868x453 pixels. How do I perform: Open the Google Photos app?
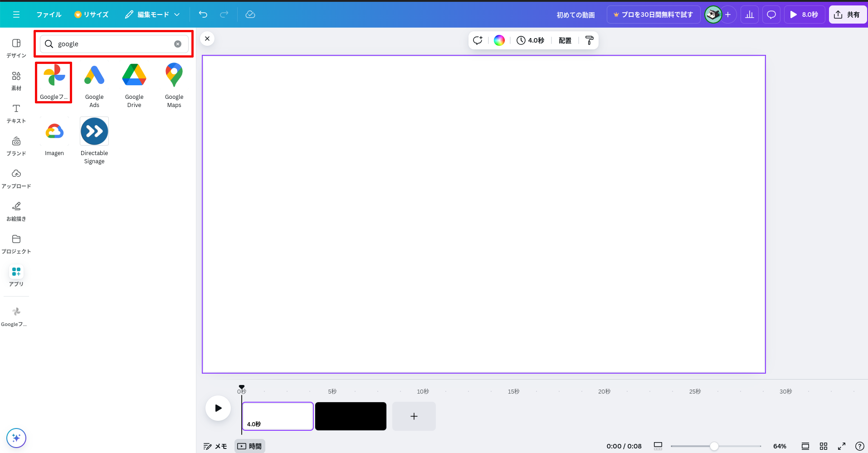click(x=54, y=82)
